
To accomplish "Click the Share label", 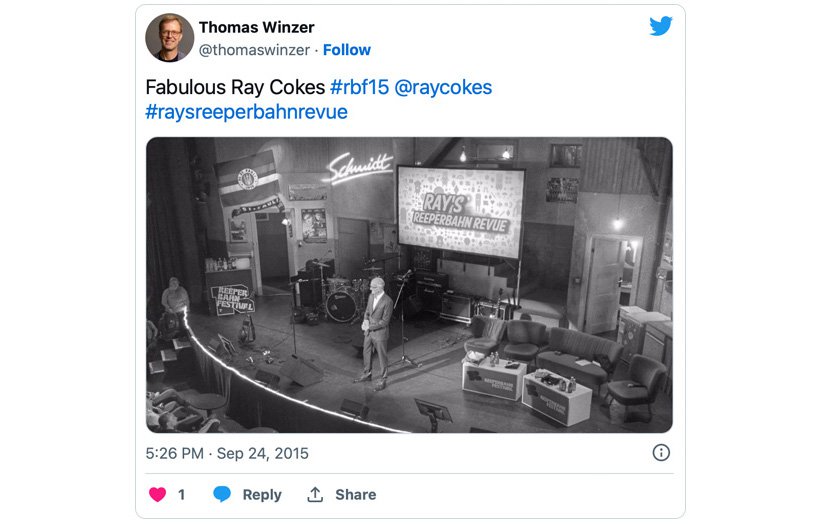I will pyautogui.click(x=356, y=494).
